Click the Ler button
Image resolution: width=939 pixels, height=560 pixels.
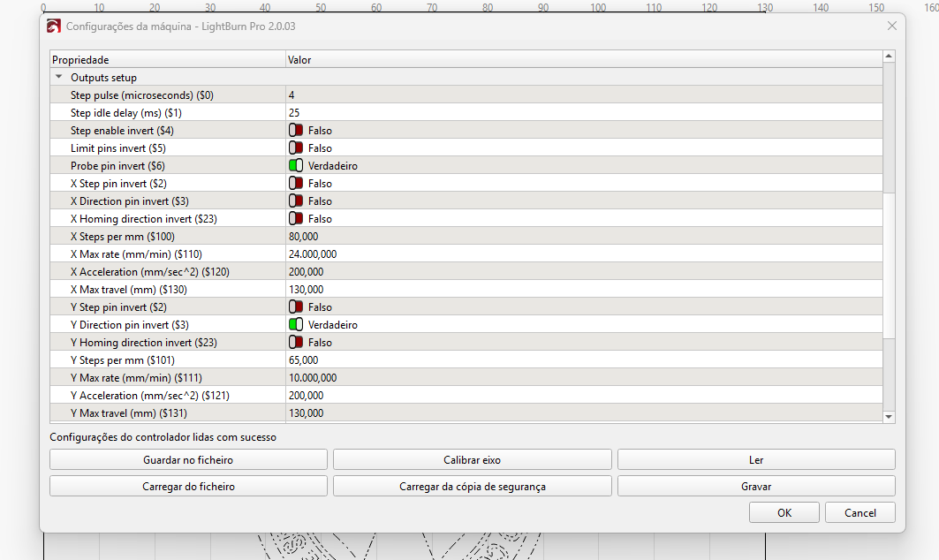click(756, 460)
